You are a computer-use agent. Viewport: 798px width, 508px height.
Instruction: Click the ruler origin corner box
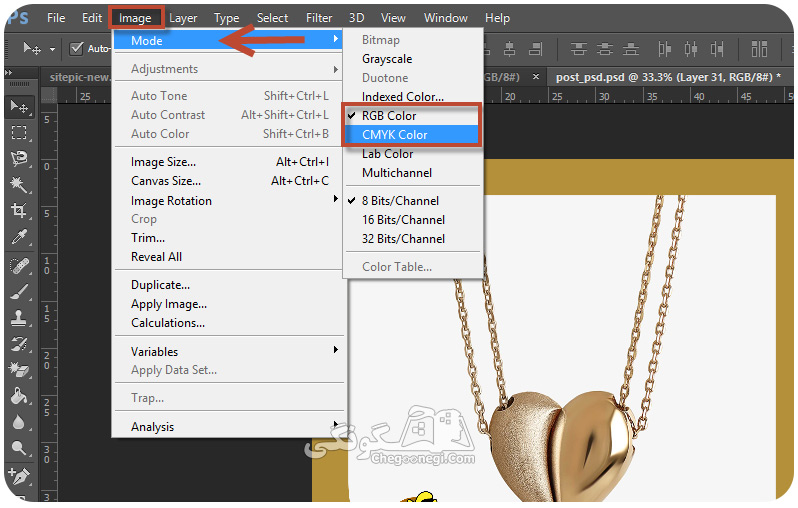[49, 95]
